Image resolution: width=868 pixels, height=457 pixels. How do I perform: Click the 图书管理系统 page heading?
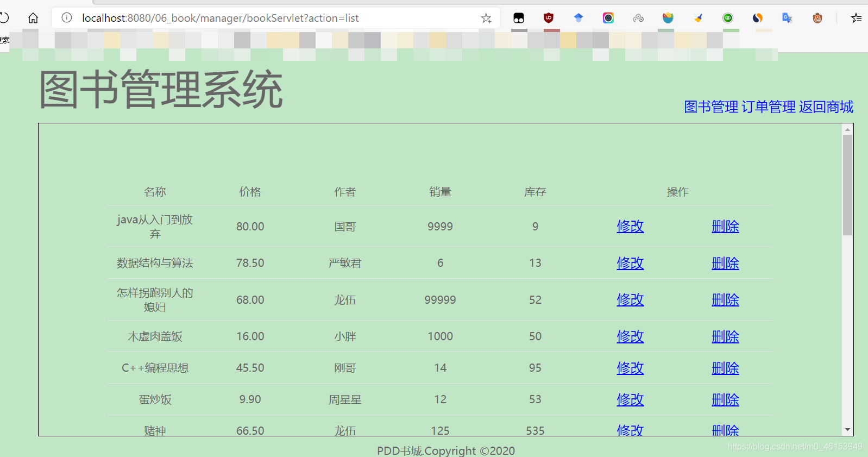(161, 89)
